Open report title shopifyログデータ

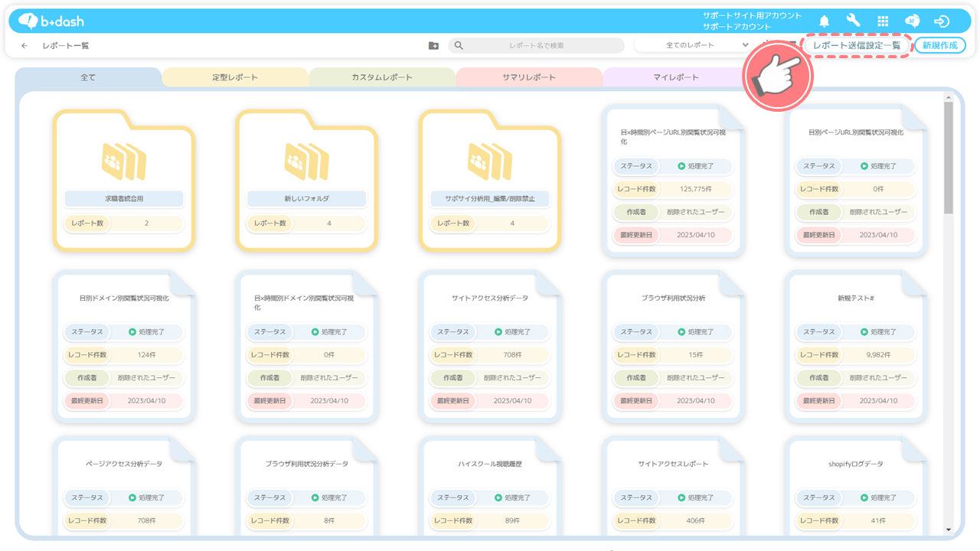[x=856, y=465]
